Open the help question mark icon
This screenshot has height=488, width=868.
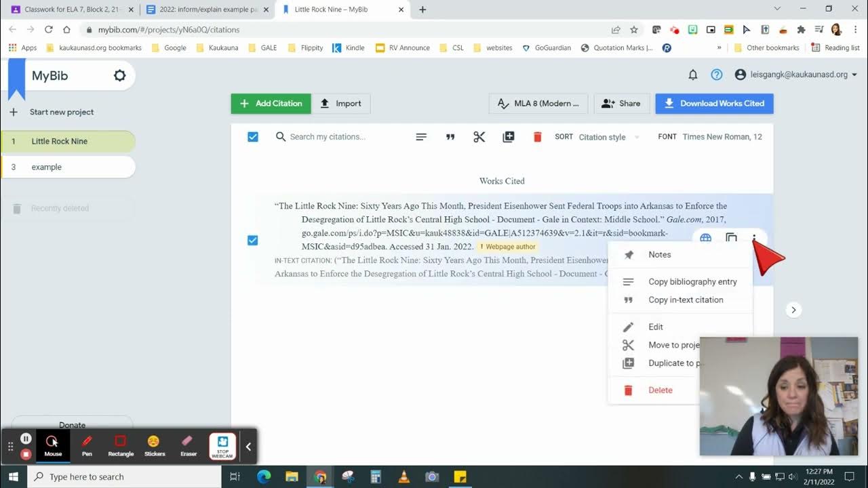717,75
